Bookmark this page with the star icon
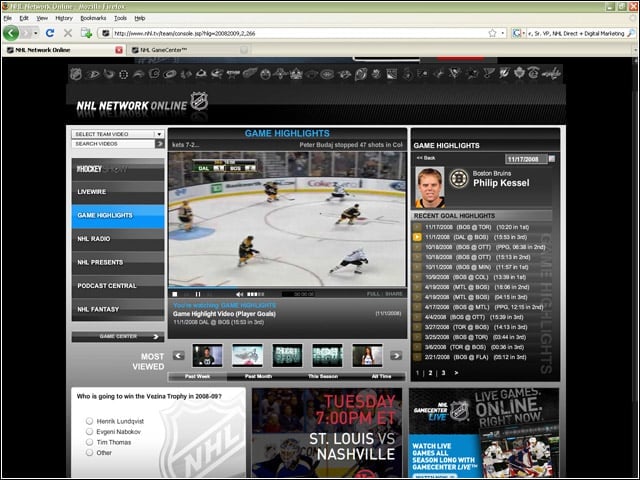Viewport: 640px width, 480px height. (x=492, y=33)
